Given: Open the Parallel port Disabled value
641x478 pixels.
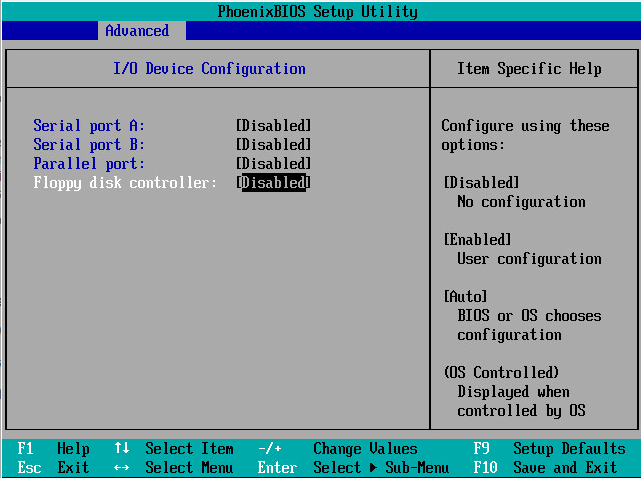Looking at the screenshot, I should [x=273, y=164].
